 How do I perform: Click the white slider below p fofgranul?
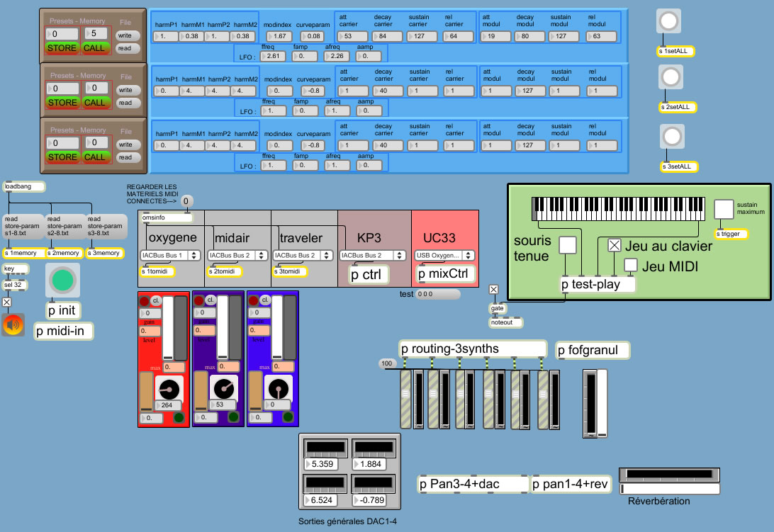click(x=602, y=404)
